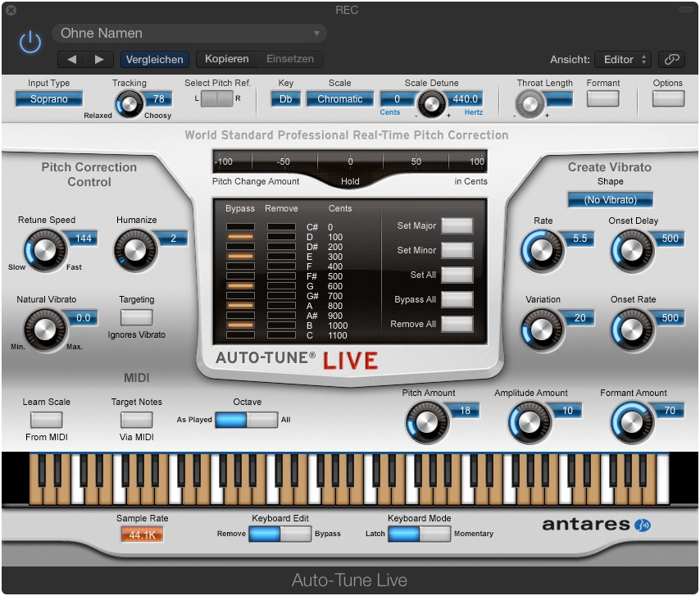Viewport: 700px width, 596px height.
Task: Click the Natural Vibrato knob
Action: 44,330
